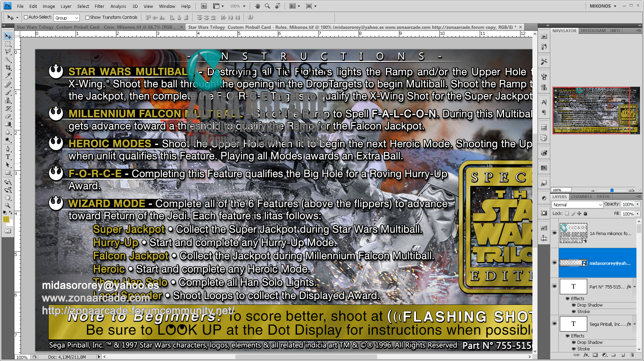The width and height of the screenshot is (644, 361).
Task: Open the MIKONOS workspace dropdown
Action: 603,6
